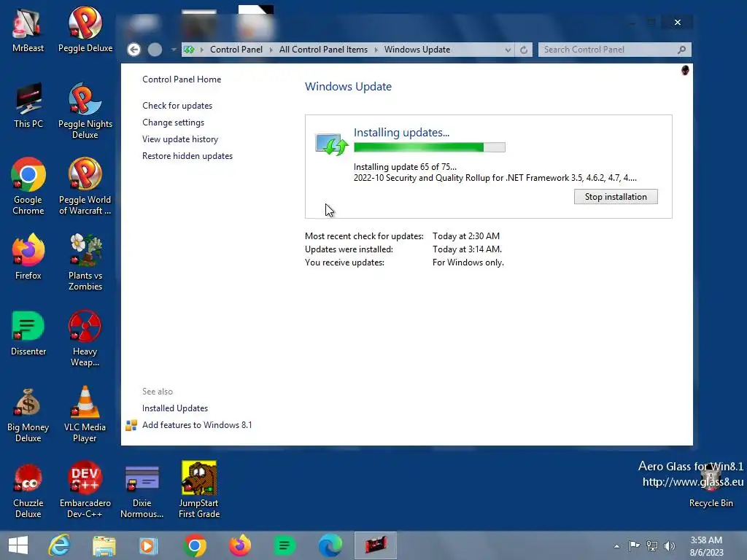Screen dimensions: 747x560
Task: Click "Installing update 65 of 75..." text
Action: 405,167
